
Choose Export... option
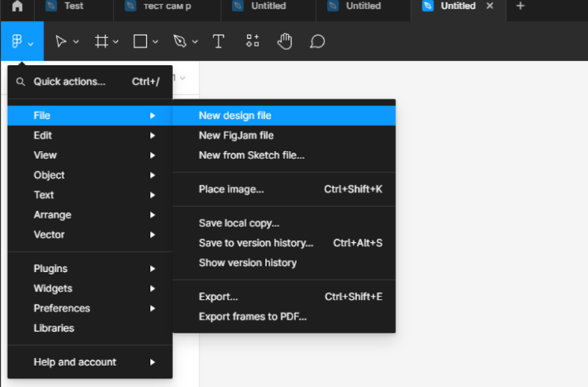[x=284, y=297]
